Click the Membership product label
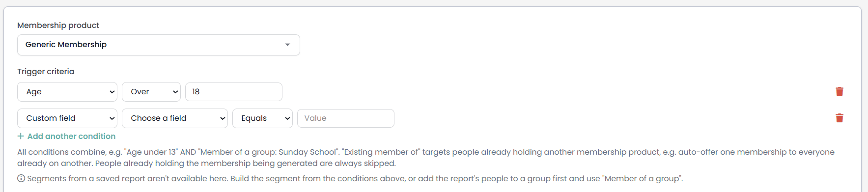Viewport: 868px width, 192px height. tap(58, 25)
